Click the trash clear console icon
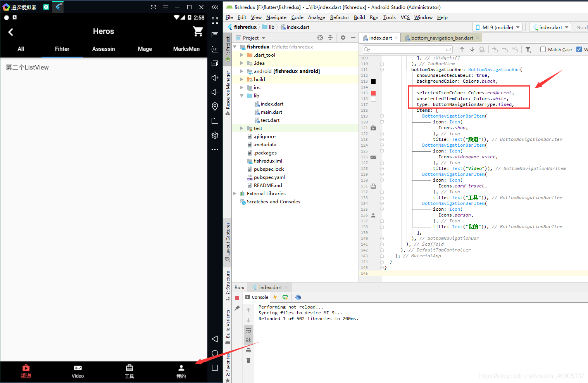Image resolution: width=588 pixels, height=383 pixels. (x=248, y=360)
